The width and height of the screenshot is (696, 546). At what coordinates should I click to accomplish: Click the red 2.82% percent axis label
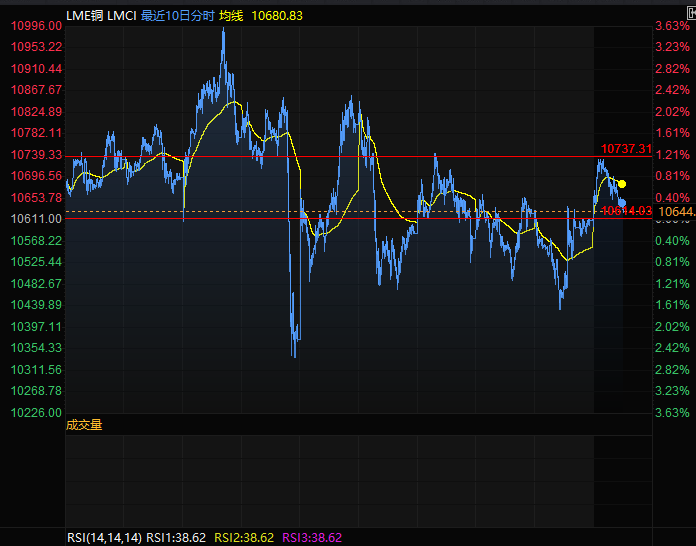(x=672, y=69)
